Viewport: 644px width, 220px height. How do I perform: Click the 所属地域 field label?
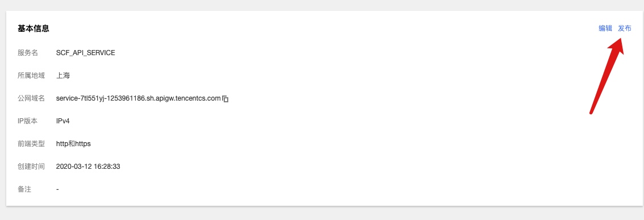coord(31,76)
